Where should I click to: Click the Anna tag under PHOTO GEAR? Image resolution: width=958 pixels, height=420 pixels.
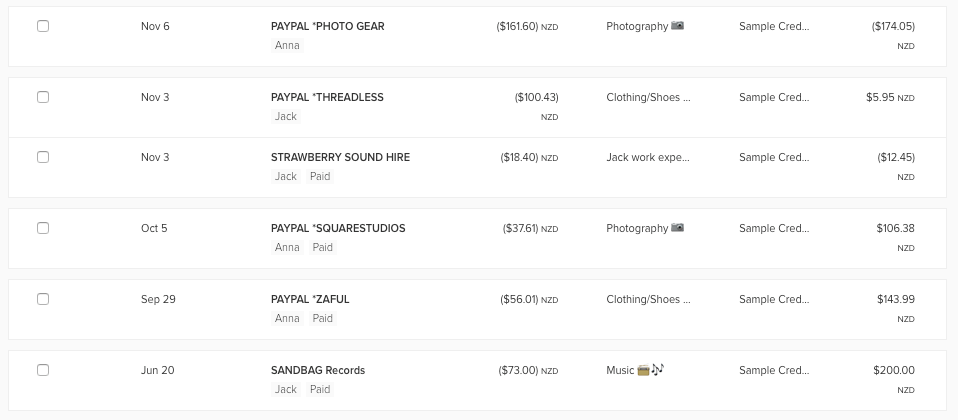287,45
